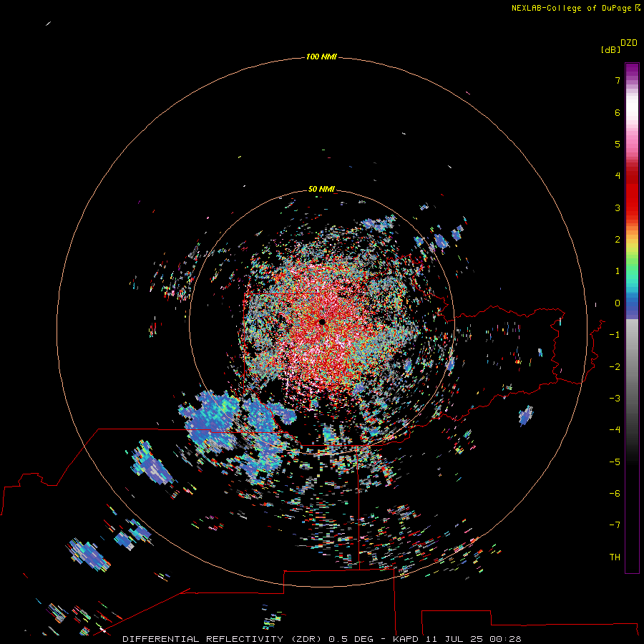The width and height of the screenshot is (644, 644).
Task: Click the -6 value on the color scale
Action: 615,494
